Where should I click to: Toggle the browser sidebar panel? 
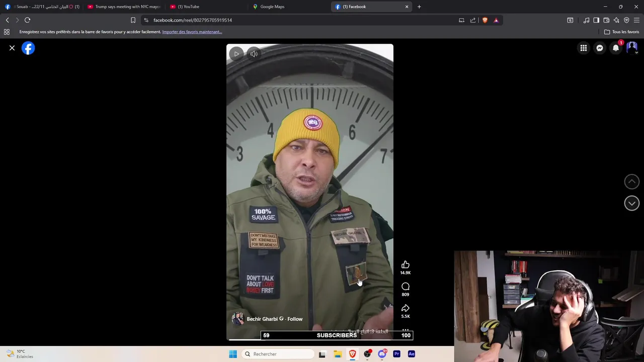tap(596, 20)
